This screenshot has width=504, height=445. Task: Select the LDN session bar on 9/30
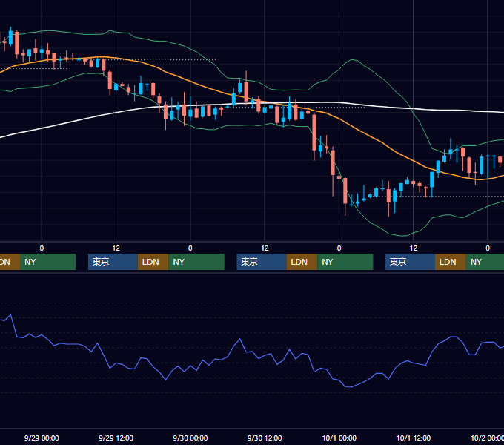pyautogui.click(x=302, y=262)
